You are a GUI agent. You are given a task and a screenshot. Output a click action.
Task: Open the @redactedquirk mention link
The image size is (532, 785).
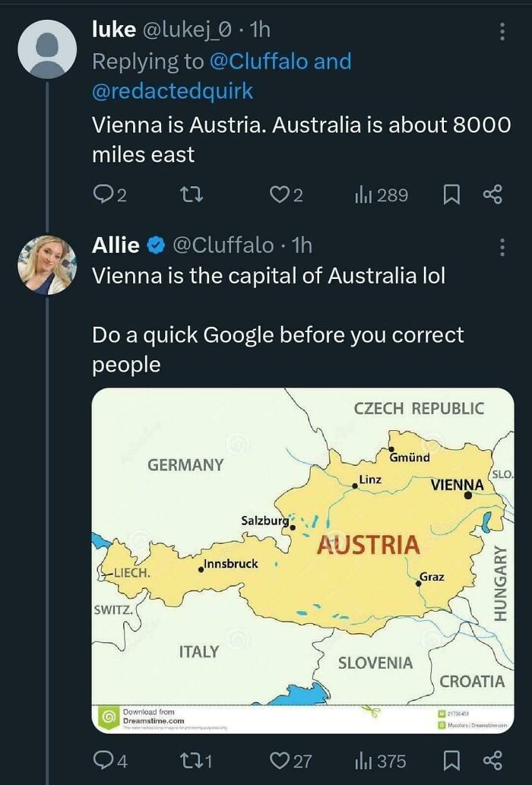pos(173,91)
